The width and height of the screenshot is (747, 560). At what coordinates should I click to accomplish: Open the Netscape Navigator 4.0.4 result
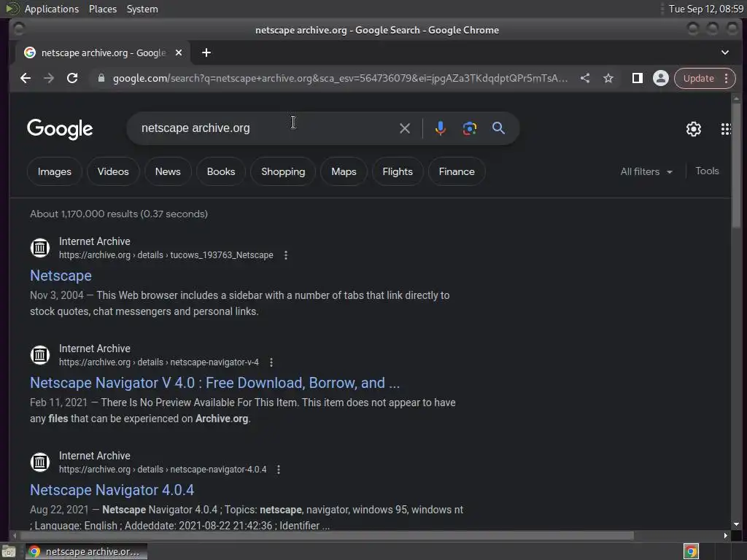click(x=112, y=490)
